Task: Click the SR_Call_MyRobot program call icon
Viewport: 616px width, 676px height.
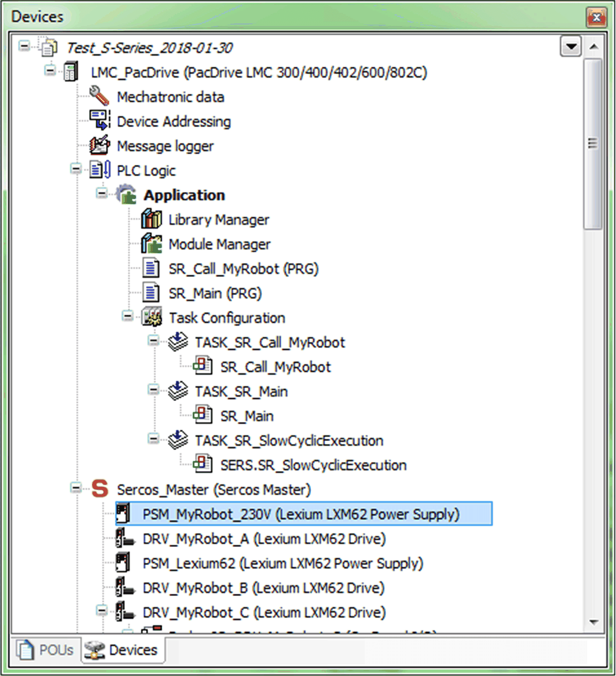Action: click(203, 366)
